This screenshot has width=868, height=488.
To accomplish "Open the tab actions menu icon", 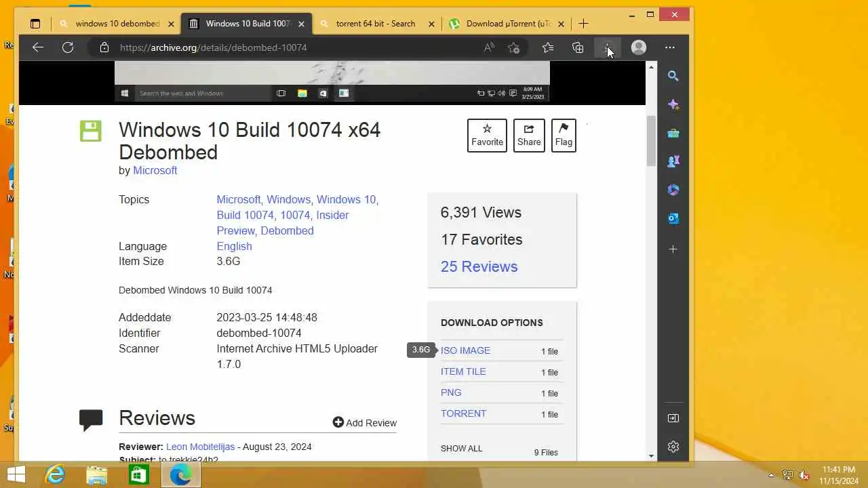I will [35, 24].
